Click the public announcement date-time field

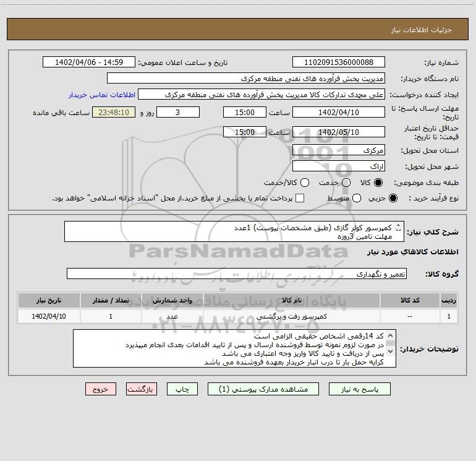point(89,62)
